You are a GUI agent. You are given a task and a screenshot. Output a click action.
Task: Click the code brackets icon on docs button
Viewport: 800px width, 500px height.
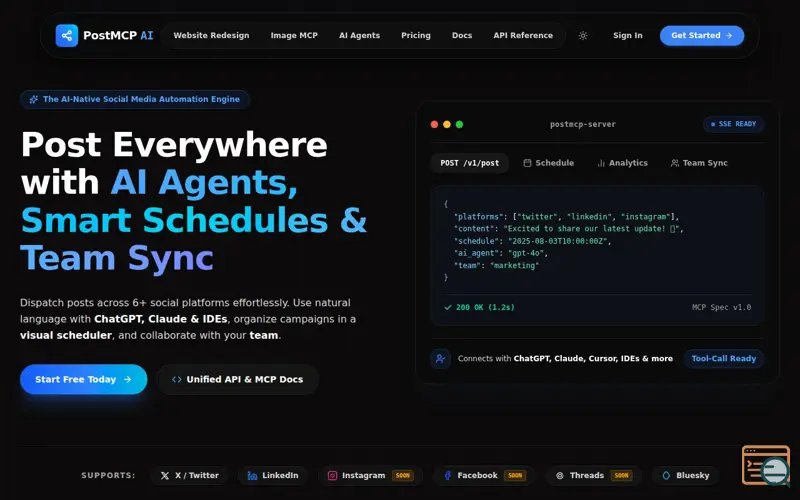click(177, 380)
